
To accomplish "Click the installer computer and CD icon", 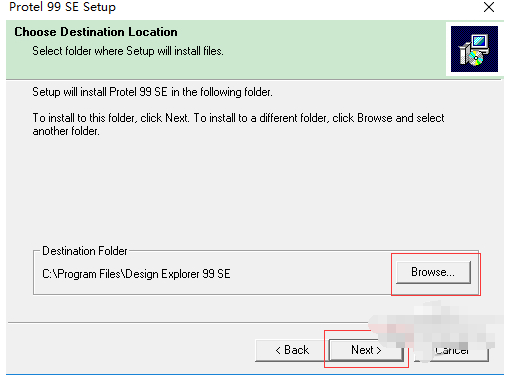I will [474, 49].
